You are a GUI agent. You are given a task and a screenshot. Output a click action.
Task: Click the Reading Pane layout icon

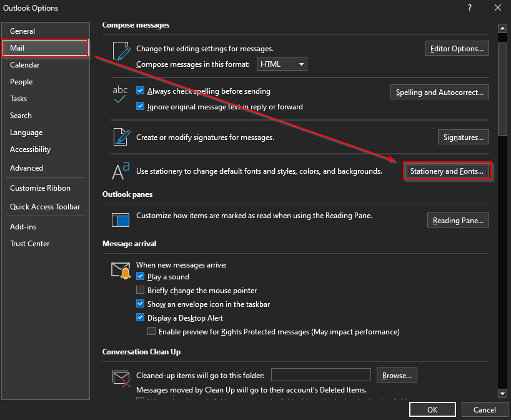coord(120,219)
